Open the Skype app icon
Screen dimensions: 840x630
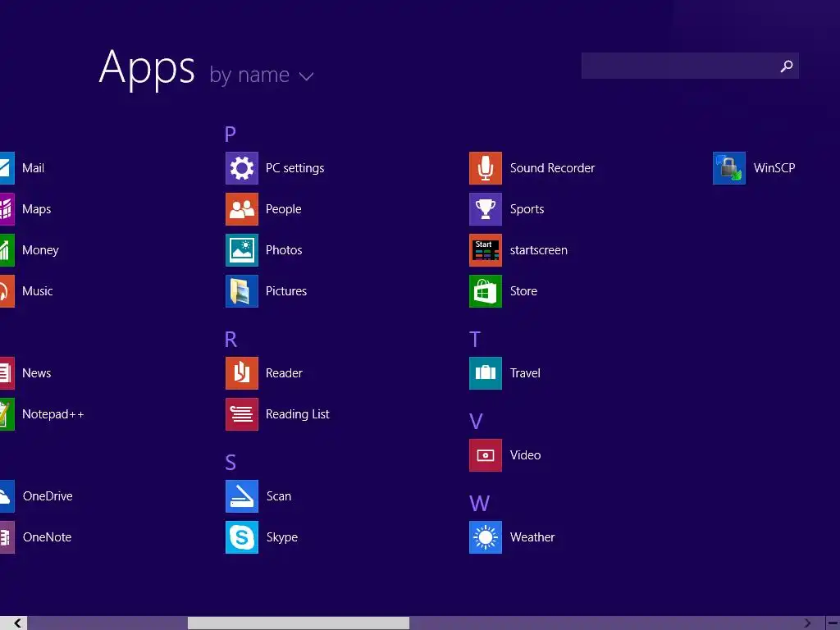coord(242,537)
